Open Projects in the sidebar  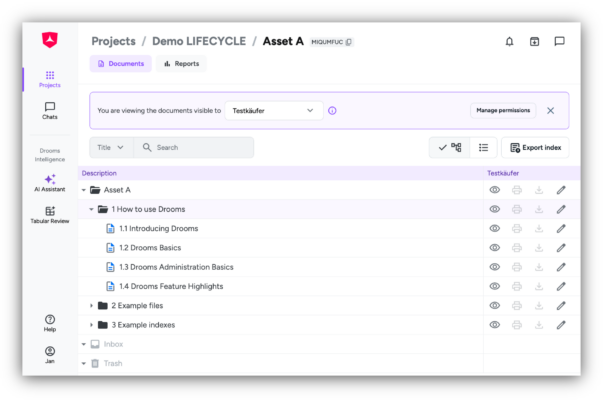pos(50,79)
